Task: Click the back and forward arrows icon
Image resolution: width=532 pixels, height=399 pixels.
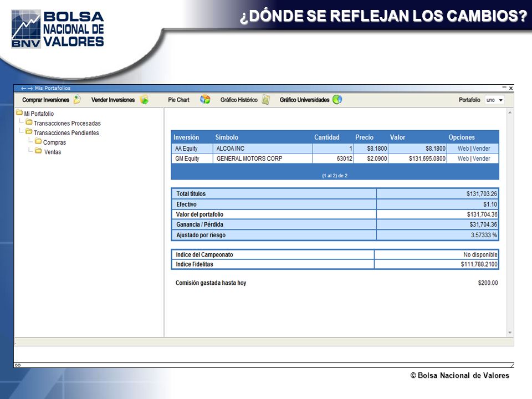Action: [x=27, y=88]
